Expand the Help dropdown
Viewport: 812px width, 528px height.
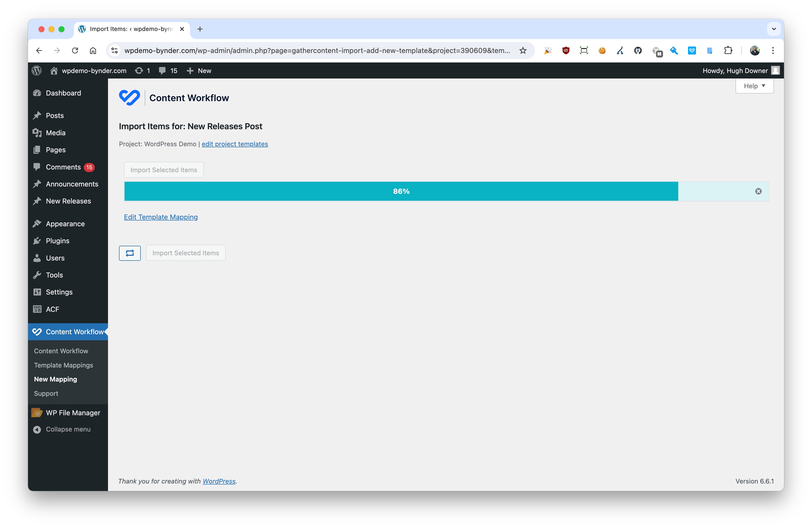pyautogui.click(x=754, y=86)
